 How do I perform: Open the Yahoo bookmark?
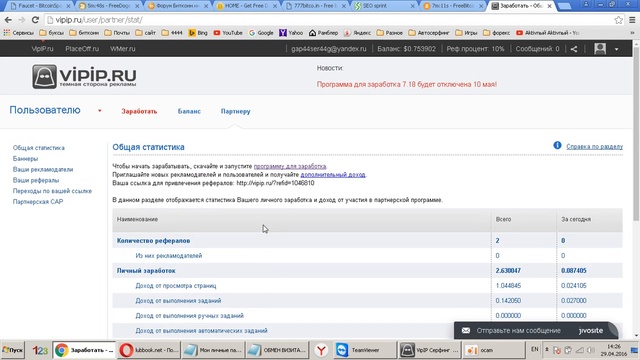(x=291, y=33)
